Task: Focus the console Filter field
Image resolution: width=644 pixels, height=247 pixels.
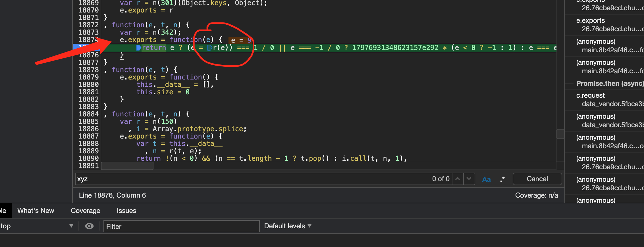Action: click(x=181, y=226)
